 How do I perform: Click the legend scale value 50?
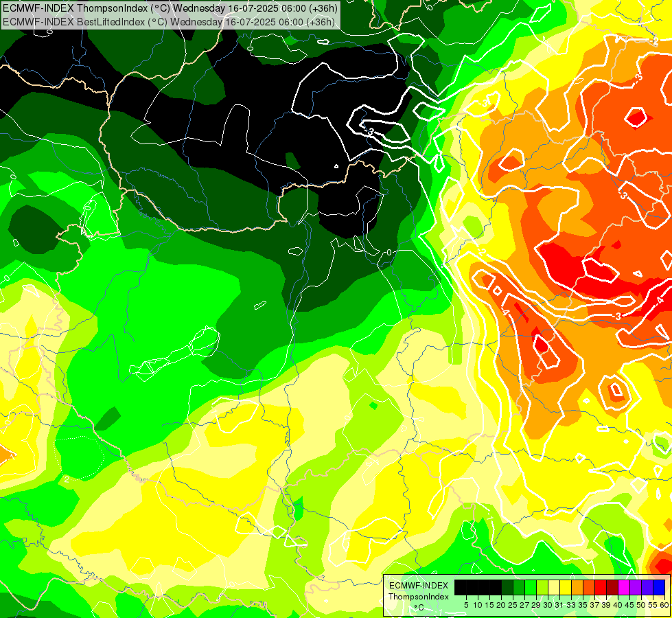click(x=642, y=605)
